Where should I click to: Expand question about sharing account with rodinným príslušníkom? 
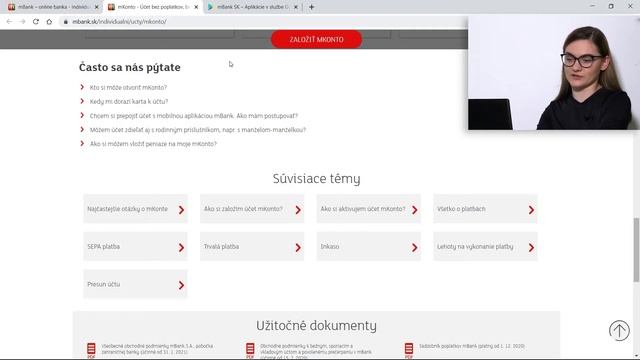(198, 130)
